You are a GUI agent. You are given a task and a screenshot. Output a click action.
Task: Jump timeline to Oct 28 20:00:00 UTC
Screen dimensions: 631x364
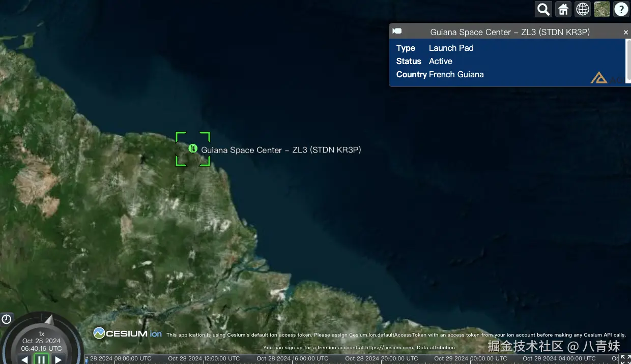click(x=381, y=358)
